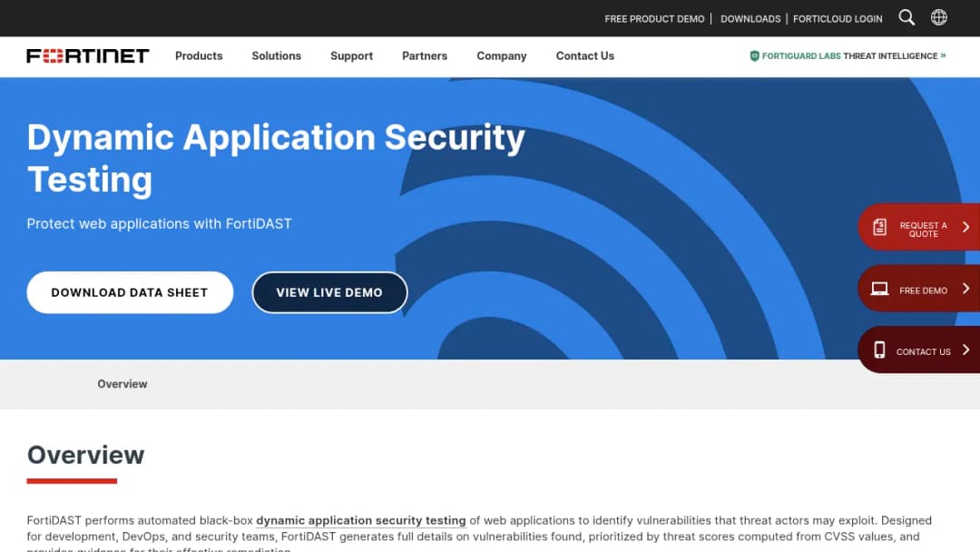The image size is (980, 552).
Task: Click the Contact Us phone icon
Action: (879, 350)
